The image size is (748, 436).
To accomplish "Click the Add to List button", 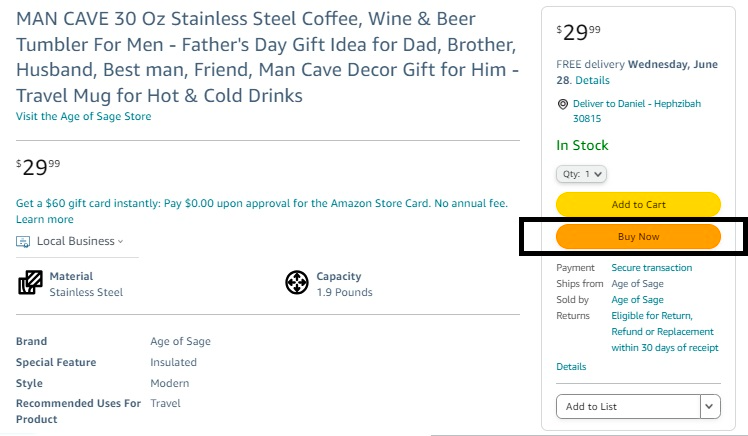I will pos(628,406).
